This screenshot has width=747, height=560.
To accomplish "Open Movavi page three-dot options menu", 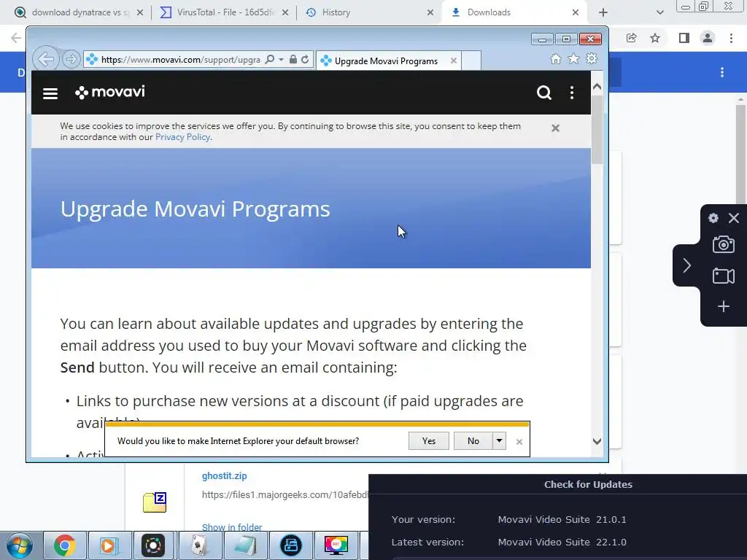I will pos(572,93).
